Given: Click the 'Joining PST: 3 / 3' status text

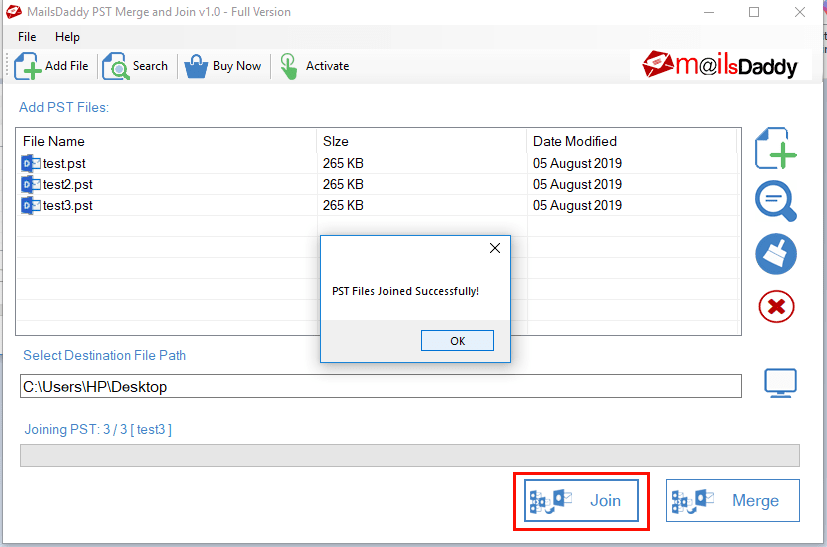Looking at the screenshot, I should [x=98, y=429].
